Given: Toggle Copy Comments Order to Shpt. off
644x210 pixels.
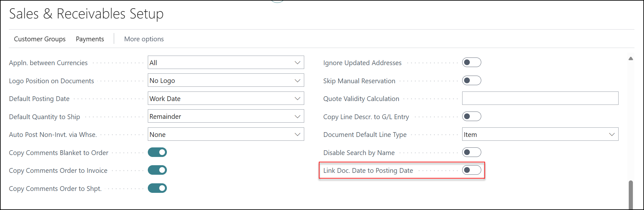Looking at the screenshot, I should tap(157, 188).
